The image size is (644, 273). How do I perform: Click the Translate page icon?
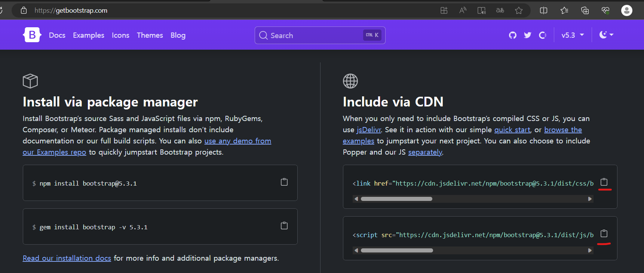pos(500,10)
